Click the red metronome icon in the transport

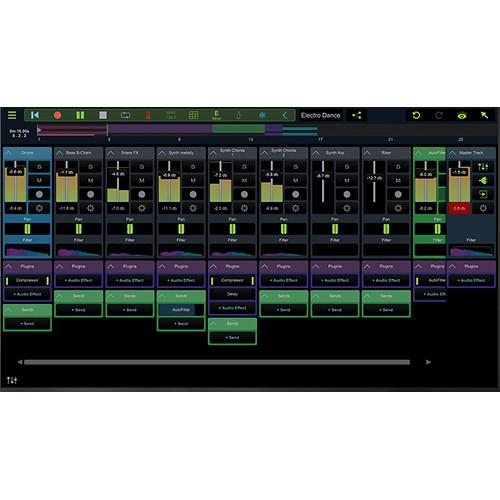click(x=148, y=115)
